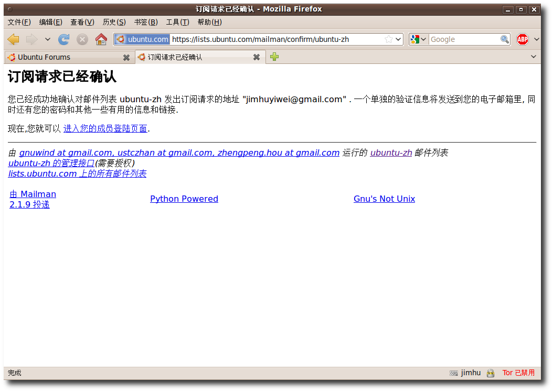The image size is (553, 392).
Task: Open lists.ubuntu.com 上的所有邮件列表 link
Action: click(77, 173)
